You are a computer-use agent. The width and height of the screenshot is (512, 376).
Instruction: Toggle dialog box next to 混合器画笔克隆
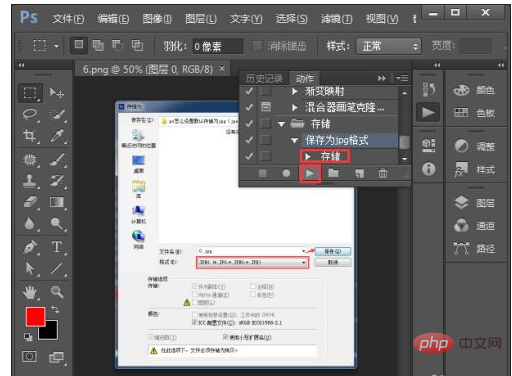(x=266, y=107)
